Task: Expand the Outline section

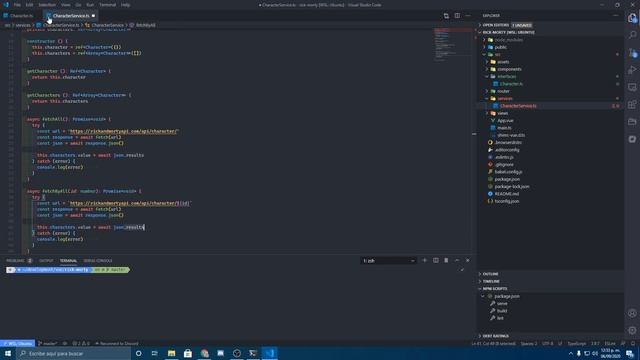Action: 490,274
